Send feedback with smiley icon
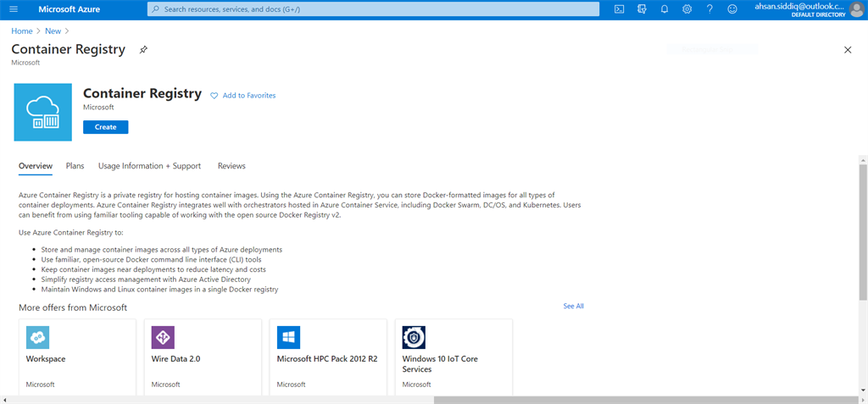The height and width of the screenshot is (404, 868). pos(732,9)
